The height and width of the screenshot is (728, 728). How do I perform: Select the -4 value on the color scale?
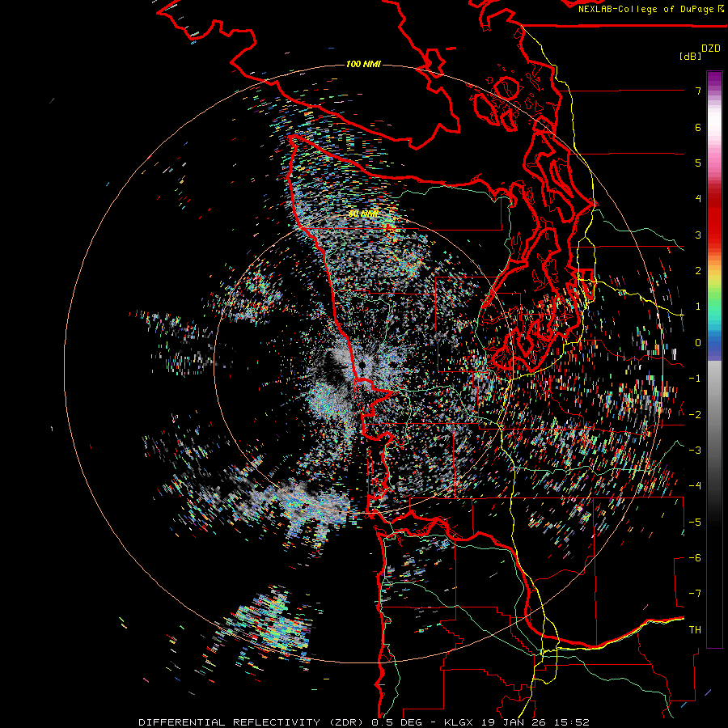[695, 486]
